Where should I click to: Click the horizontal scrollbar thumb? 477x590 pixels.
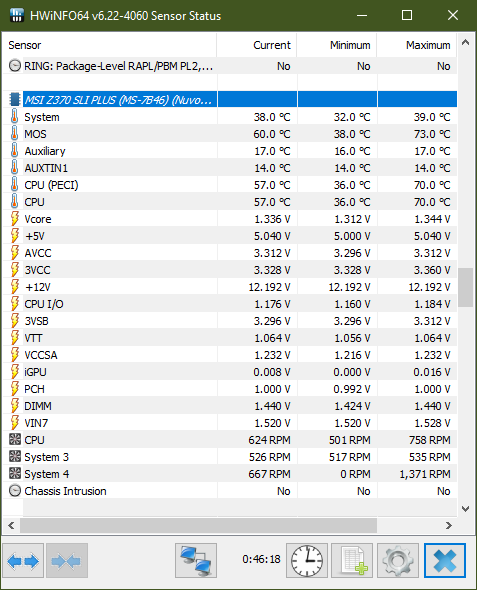tap(199, 525)
